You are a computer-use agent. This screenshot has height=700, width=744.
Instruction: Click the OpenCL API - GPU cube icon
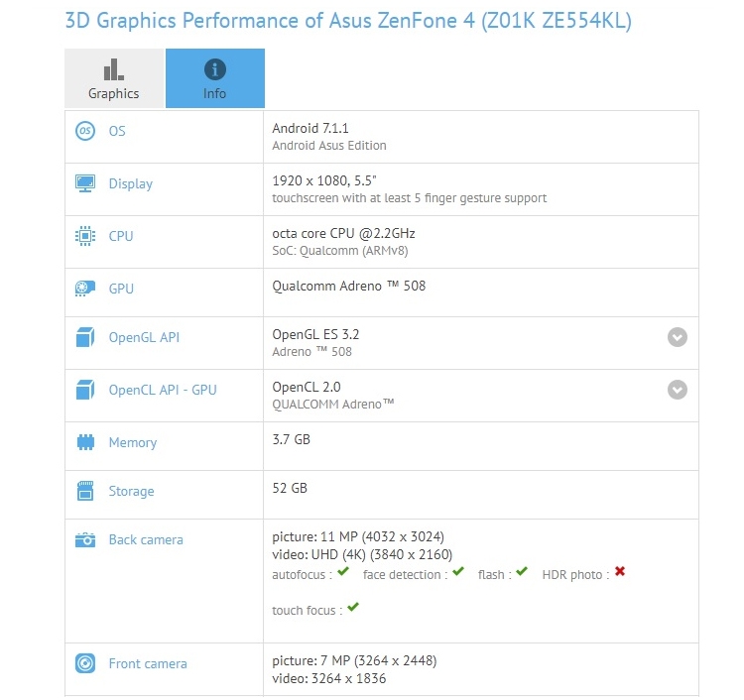coord(85,390)
